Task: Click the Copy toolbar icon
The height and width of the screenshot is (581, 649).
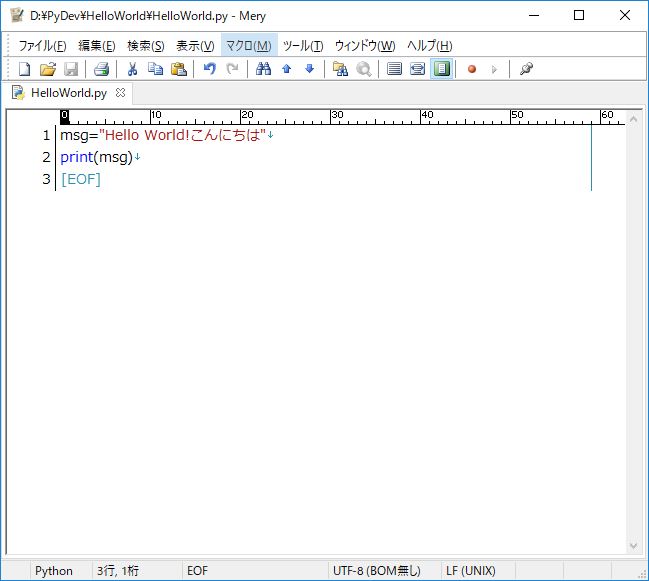Action: pos(155,69)
